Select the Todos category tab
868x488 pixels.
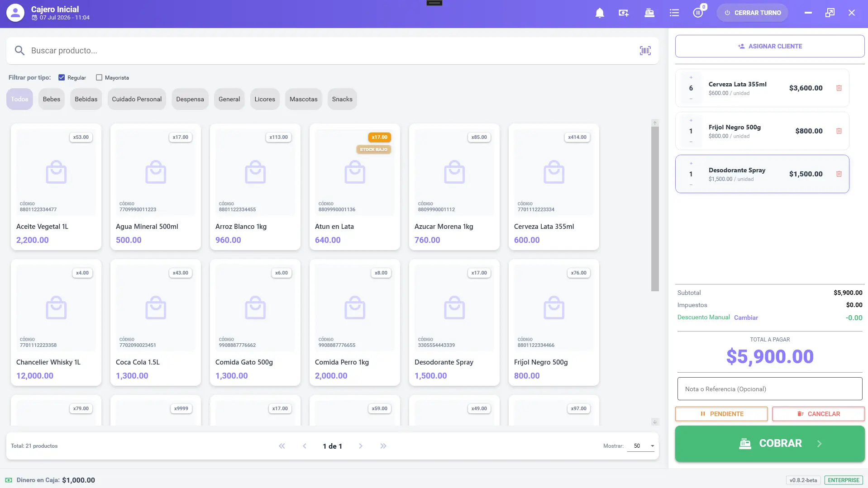19,99
